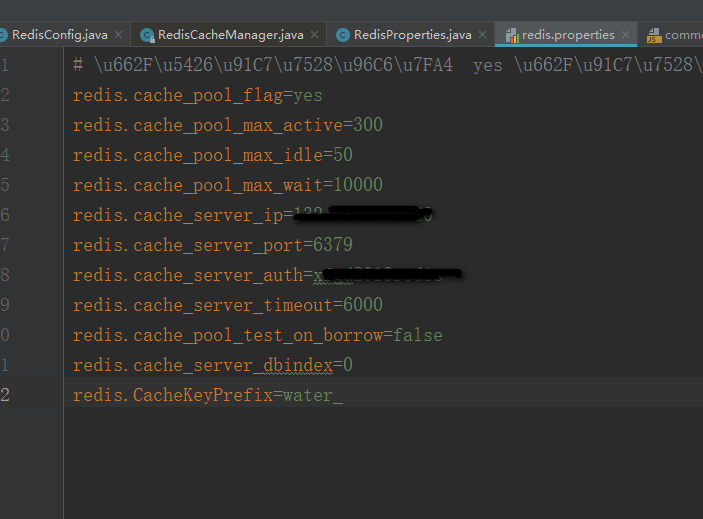
Task: Click the redis.cache_server_auth key
Action: (x=188, y=276)
